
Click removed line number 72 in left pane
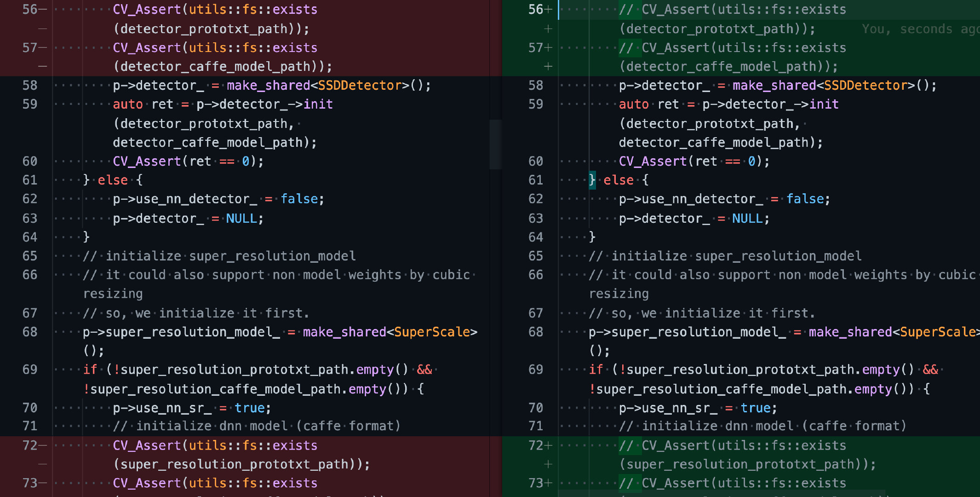[30, 445]
